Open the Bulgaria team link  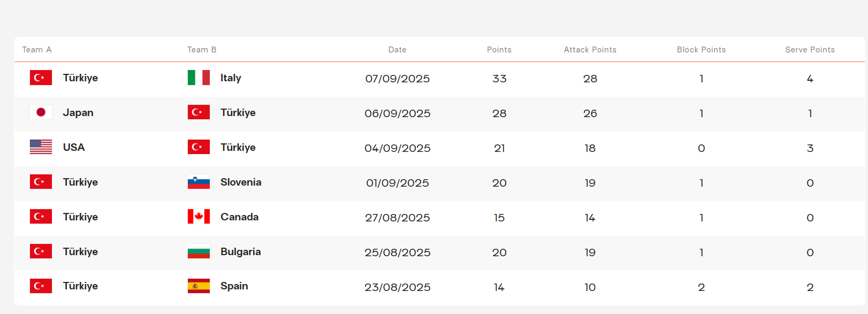[240, 252]
